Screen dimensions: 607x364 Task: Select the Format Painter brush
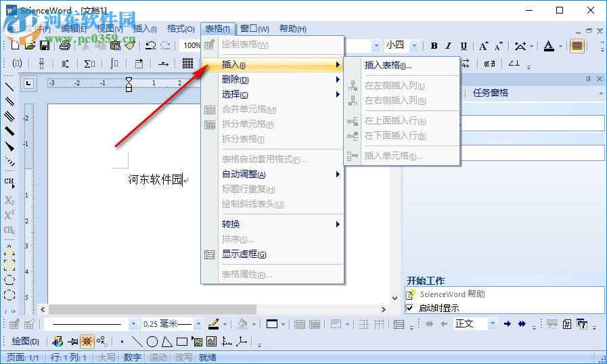coord(130,45)
